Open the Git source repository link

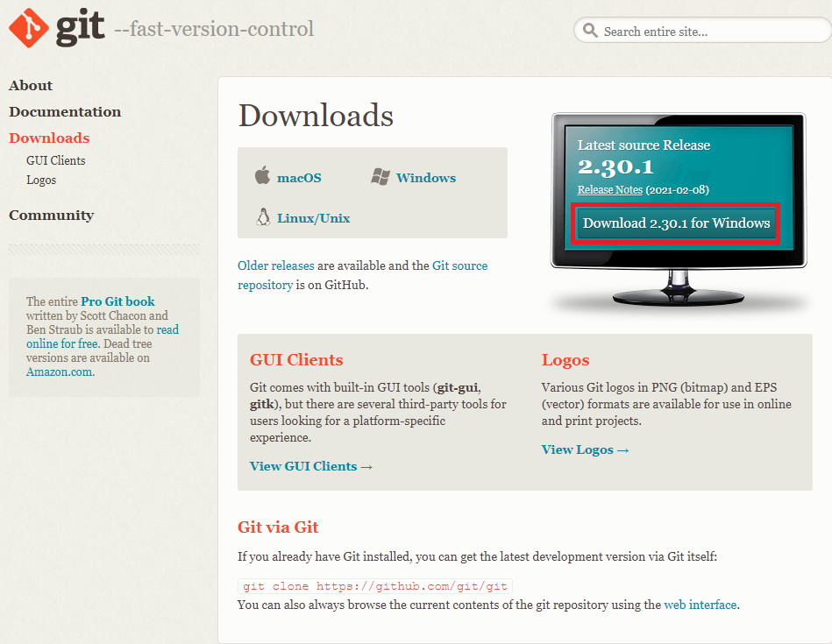coord(362,275)
